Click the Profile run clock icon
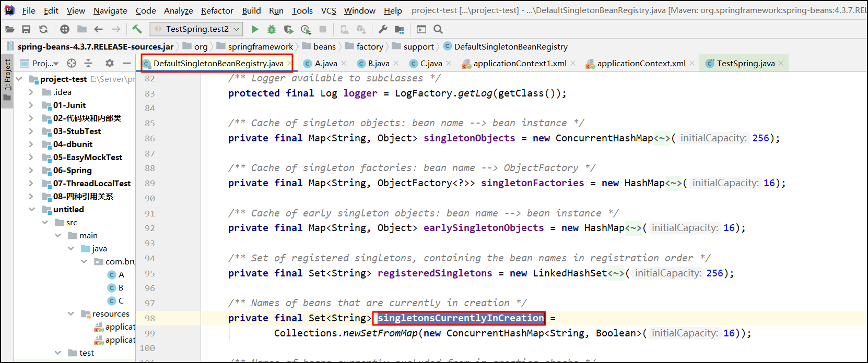The height and width of the screenshot is (363, 868). (306, 29)
